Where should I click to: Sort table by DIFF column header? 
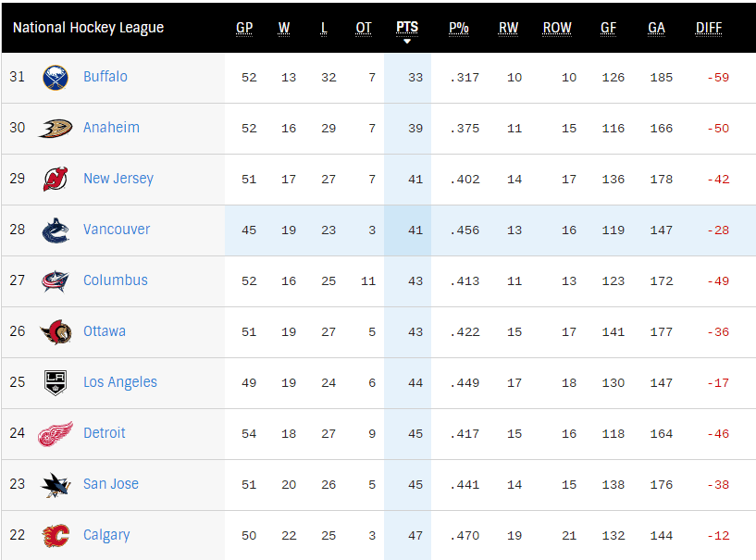click(708, 28)
